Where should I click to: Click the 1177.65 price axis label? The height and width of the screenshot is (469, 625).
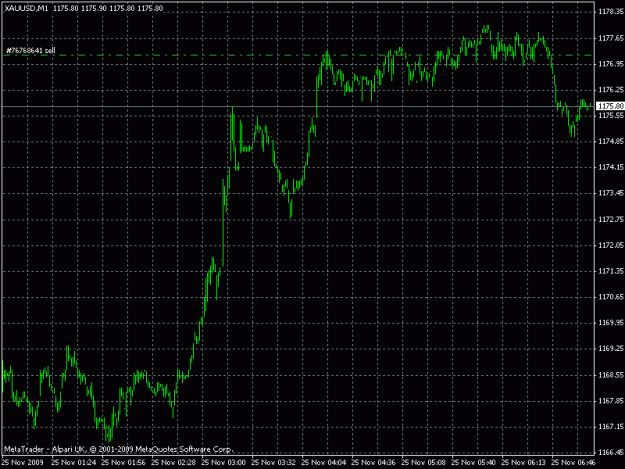point(611,38)
